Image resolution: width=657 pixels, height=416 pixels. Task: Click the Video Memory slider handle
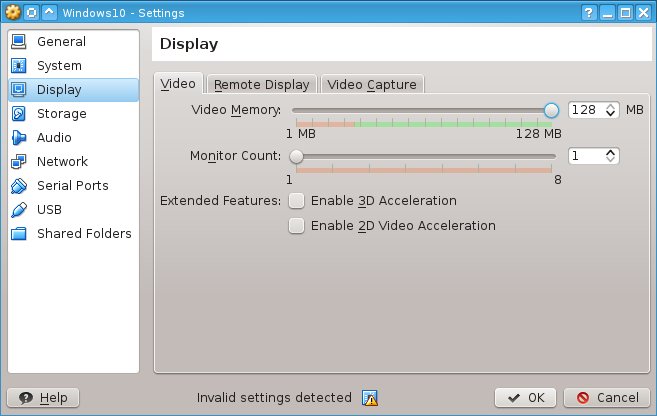(x=551, y=110)
